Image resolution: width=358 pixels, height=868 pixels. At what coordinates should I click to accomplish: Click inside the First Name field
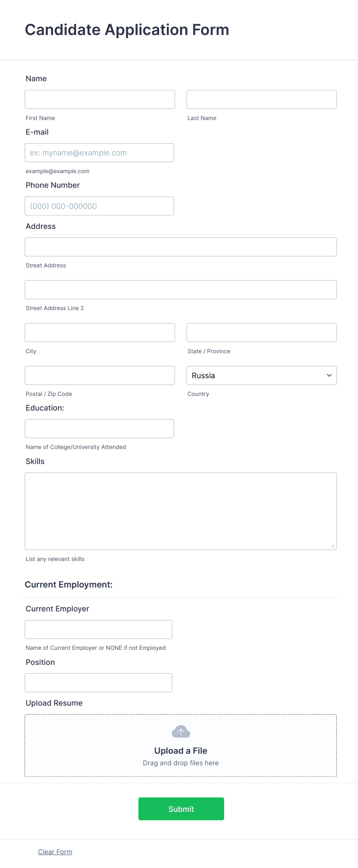point(100,99)
